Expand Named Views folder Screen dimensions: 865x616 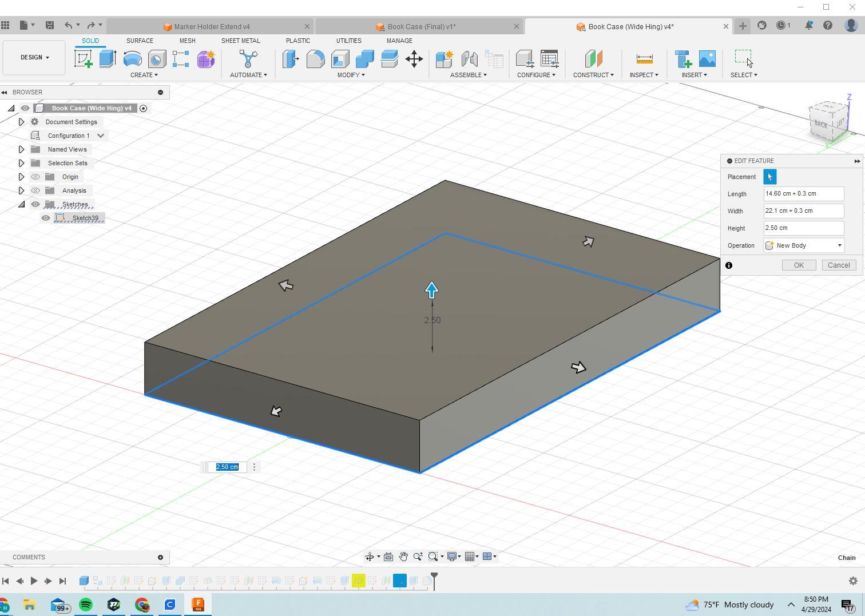pos(21,149)
